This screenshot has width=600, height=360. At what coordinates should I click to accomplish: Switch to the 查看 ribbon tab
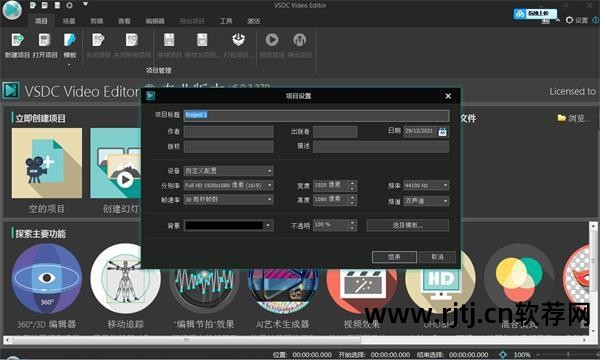click(x=124, y=21)
